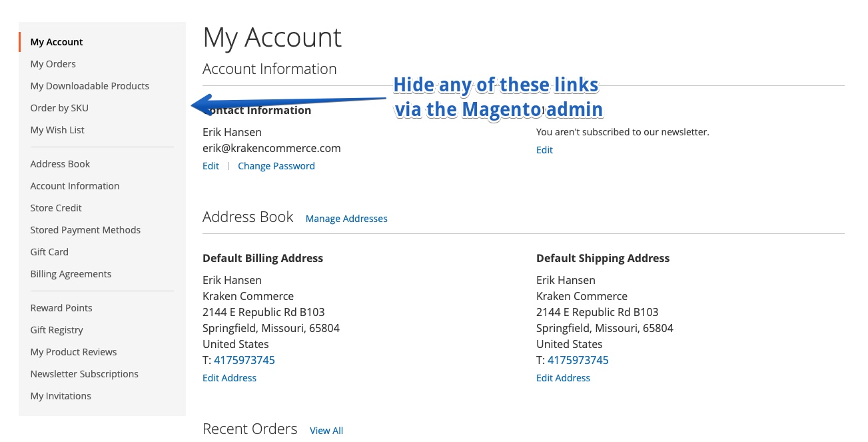
Task: Edit the default billing address
Action: (229, 378)
